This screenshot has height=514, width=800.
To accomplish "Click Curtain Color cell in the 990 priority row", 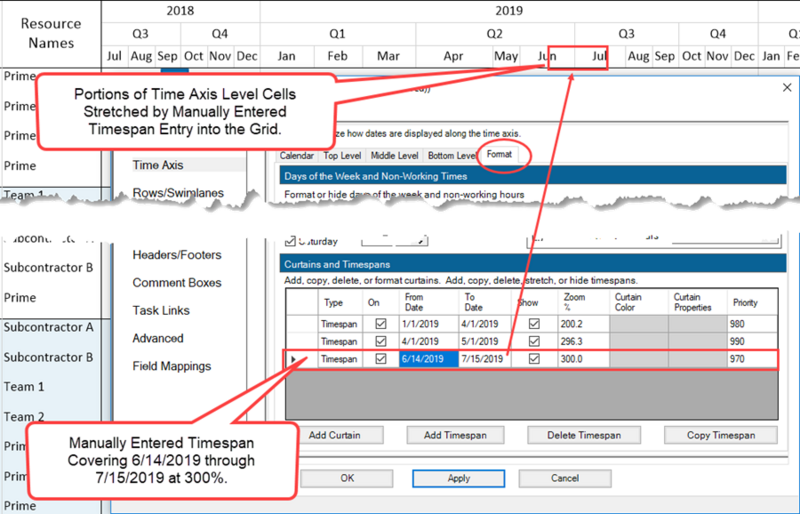I will tap(638, 341).
